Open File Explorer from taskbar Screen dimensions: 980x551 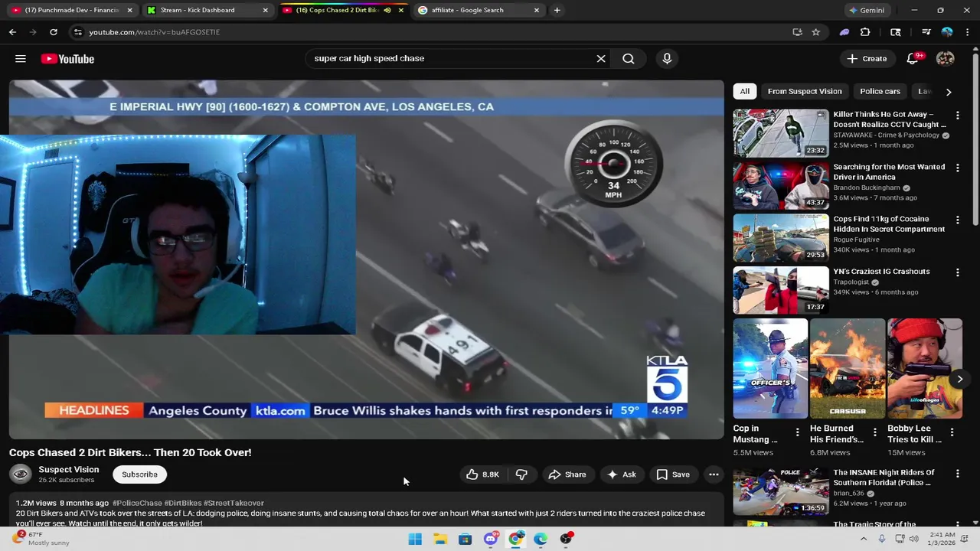440,539
